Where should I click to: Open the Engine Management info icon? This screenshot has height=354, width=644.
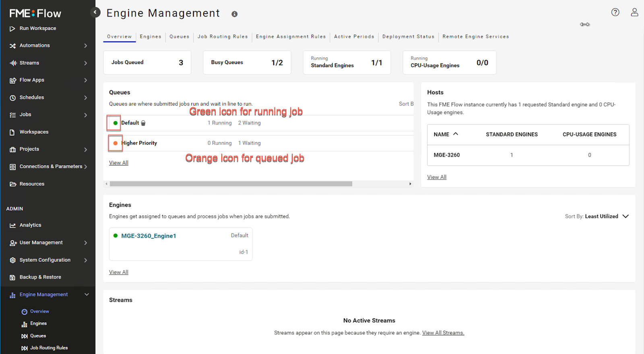click(x=234, y=14)
